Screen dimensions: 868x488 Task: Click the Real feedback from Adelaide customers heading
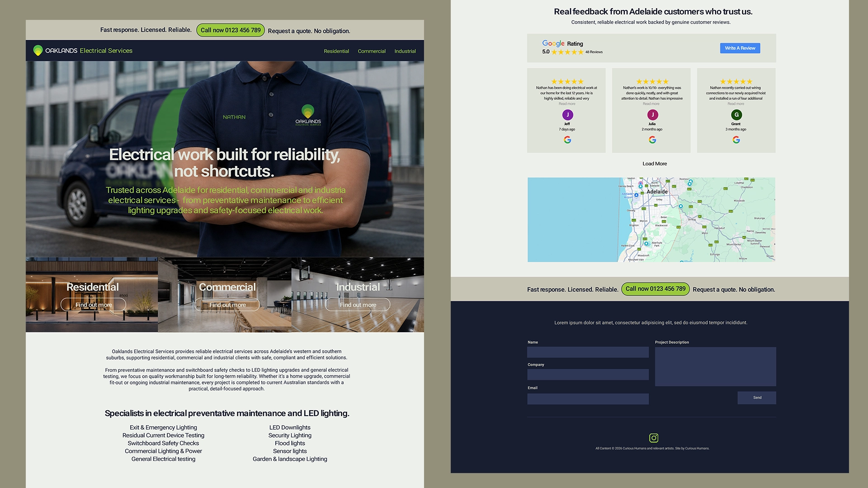[x=653, y=12]
